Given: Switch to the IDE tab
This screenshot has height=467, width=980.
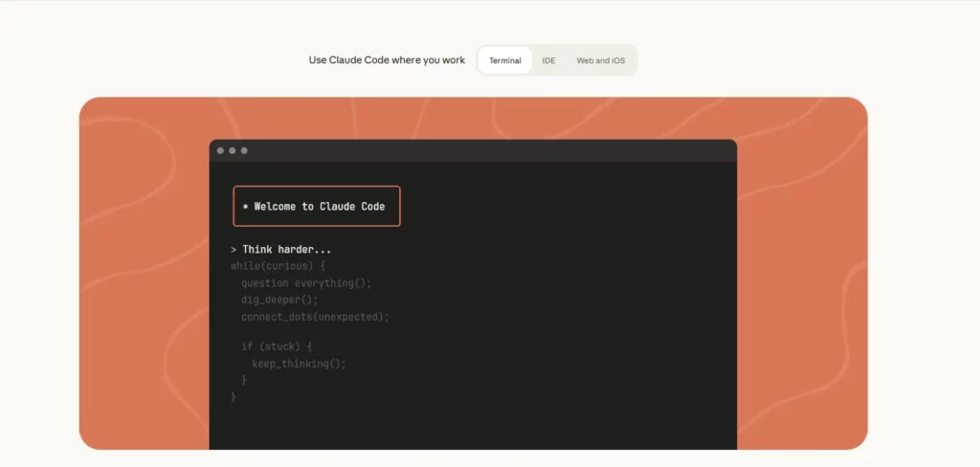Looking at the screenshot, I should [x=548, y=60].
